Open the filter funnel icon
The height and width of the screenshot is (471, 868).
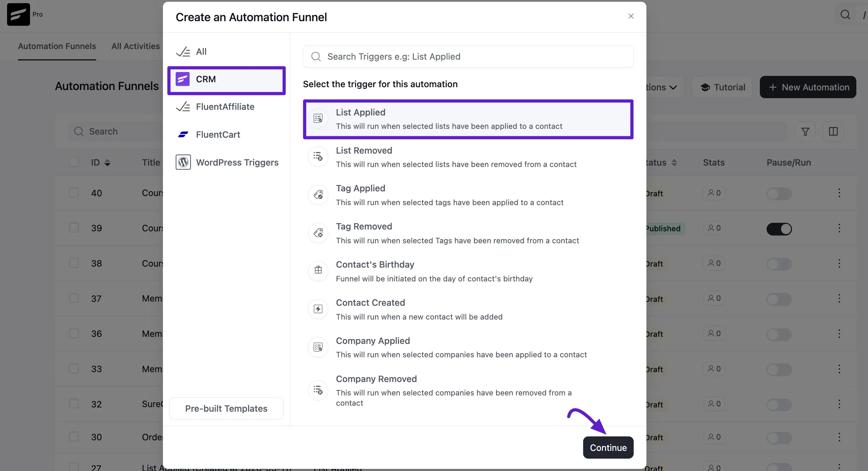click(x=805, y=132)
